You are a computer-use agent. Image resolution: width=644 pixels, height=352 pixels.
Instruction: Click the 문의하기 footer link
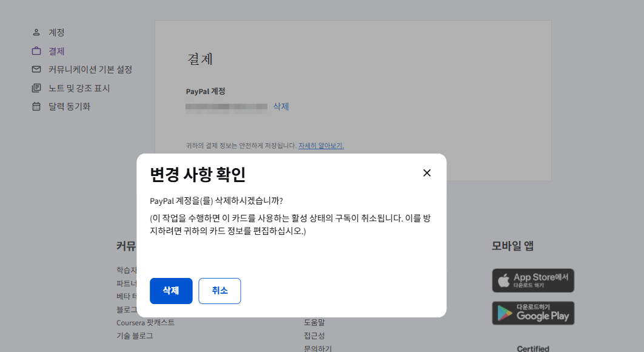pyautogui.click(x=318, y=348)
